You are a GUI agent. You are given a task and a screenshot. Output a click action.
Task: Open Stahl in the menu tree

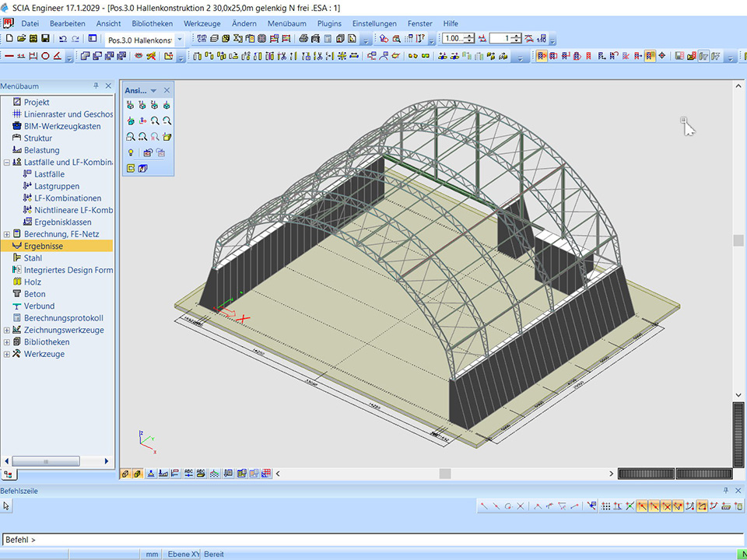point(33,258)
